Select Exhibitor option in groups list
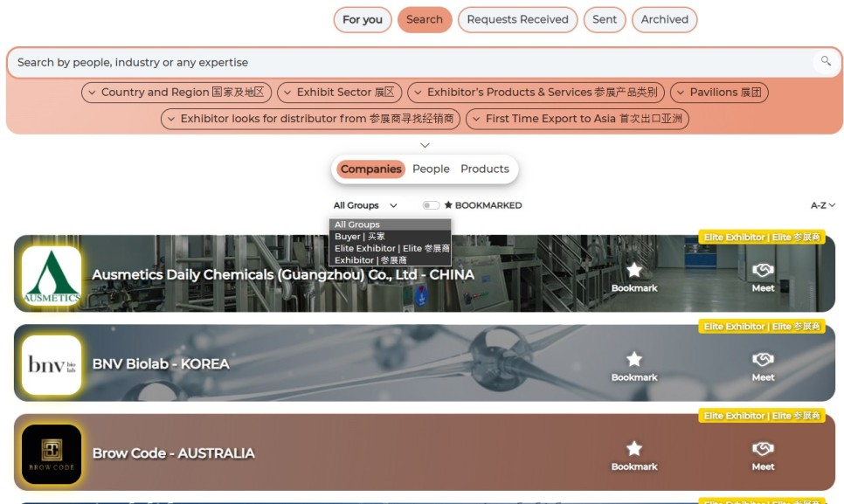The width and height of the screenshot is (844, 504). 390,259
